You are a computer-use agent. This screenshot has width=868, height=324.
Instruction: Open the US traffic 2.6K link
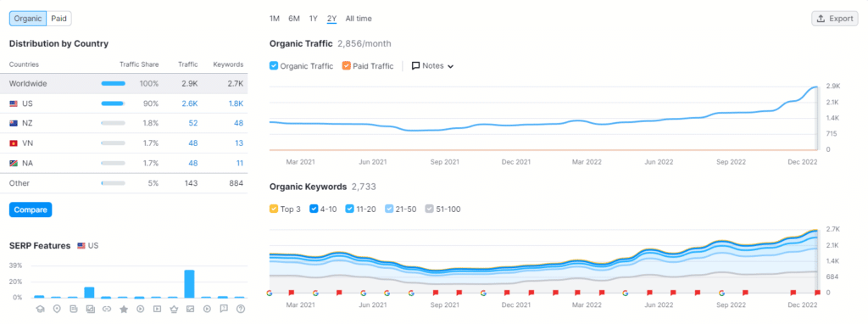pos(190,103)
